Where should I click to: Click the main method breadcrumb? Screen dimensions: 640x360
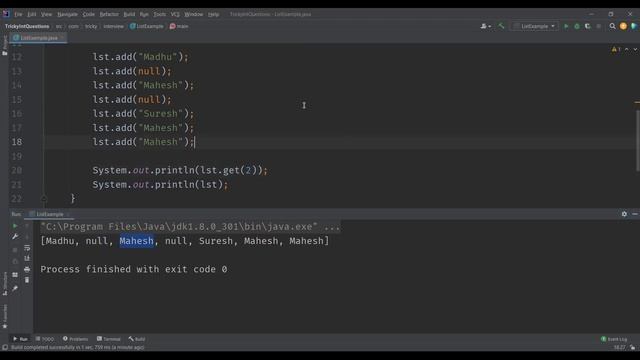[179, 26]
